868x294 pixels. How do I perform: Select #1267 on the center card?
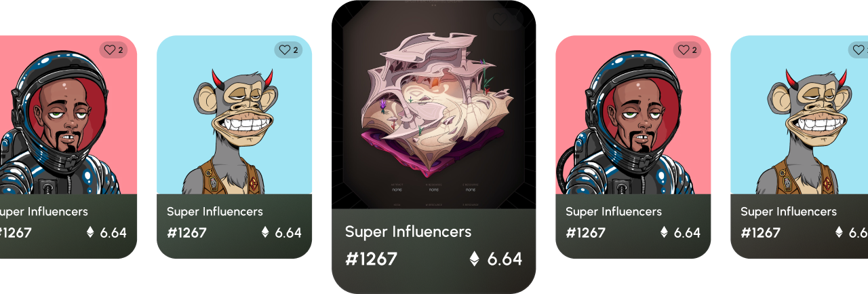point(371,259)
